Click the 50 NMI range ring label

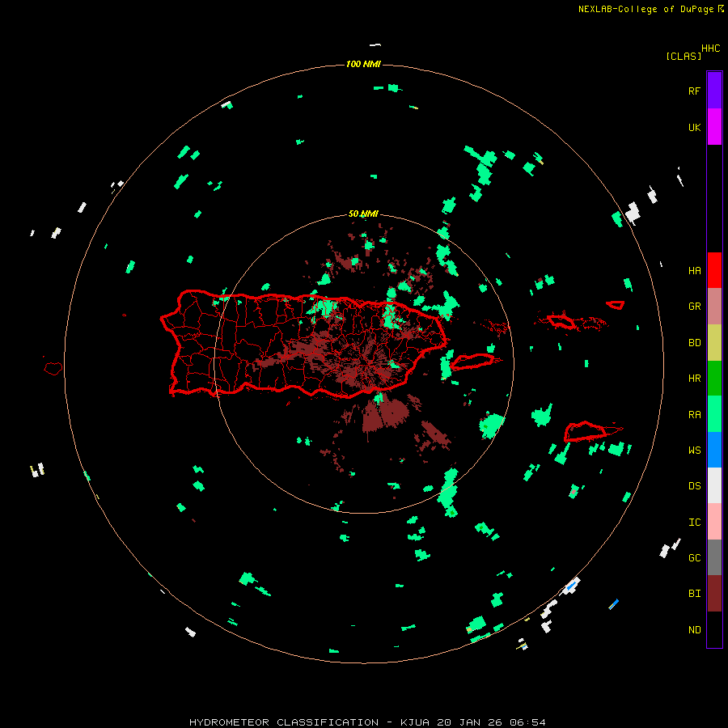pyautogui.click(x=363, y=214)
